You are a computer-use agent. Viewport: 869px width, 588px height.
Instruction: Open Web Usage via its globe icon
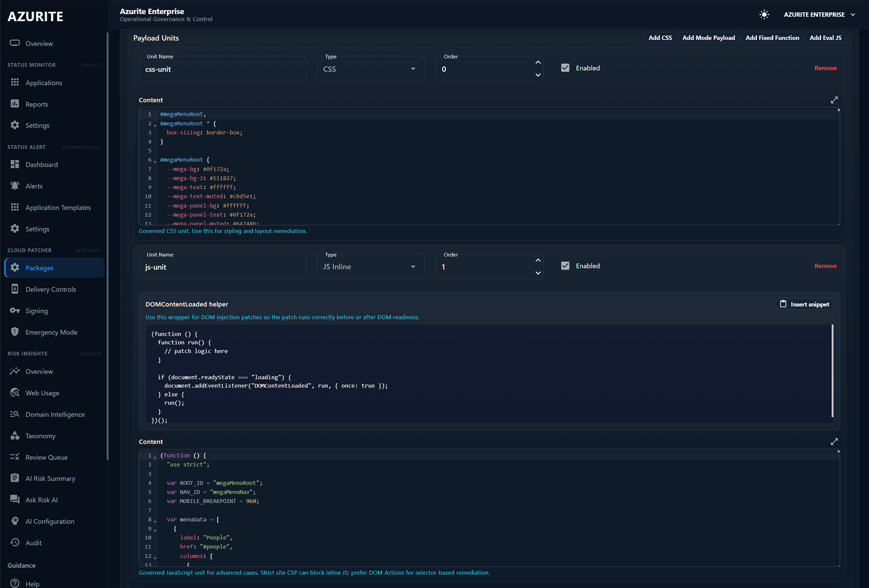(x=15, y=392)
